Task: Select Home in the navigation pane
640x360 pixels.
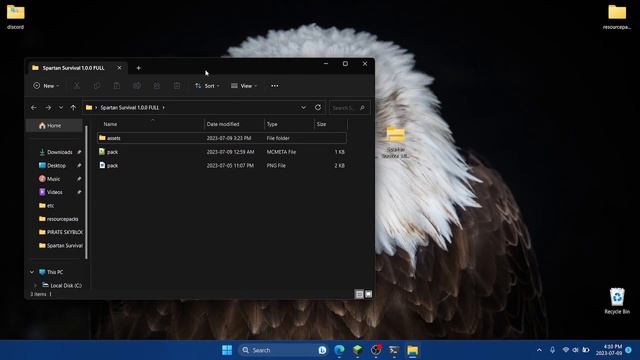Action: pyautogui.click(x=54, y=125)
